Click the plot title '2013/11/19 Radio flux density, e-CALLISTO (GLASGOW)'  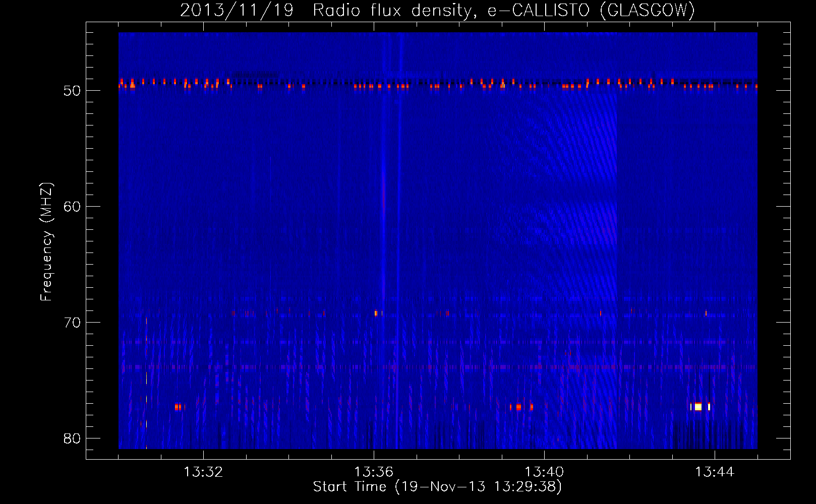pyautogui.click(x=438, y=11)
